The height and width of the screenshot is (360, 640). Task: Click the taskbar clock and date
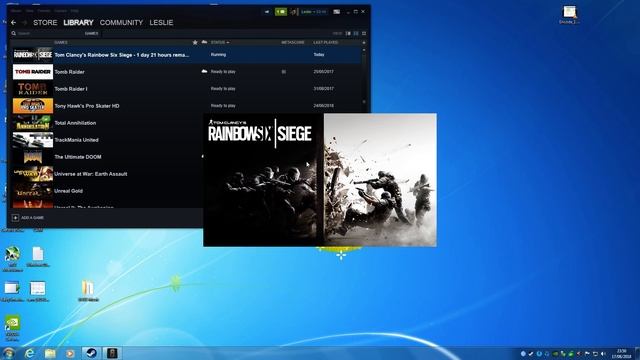621,353
